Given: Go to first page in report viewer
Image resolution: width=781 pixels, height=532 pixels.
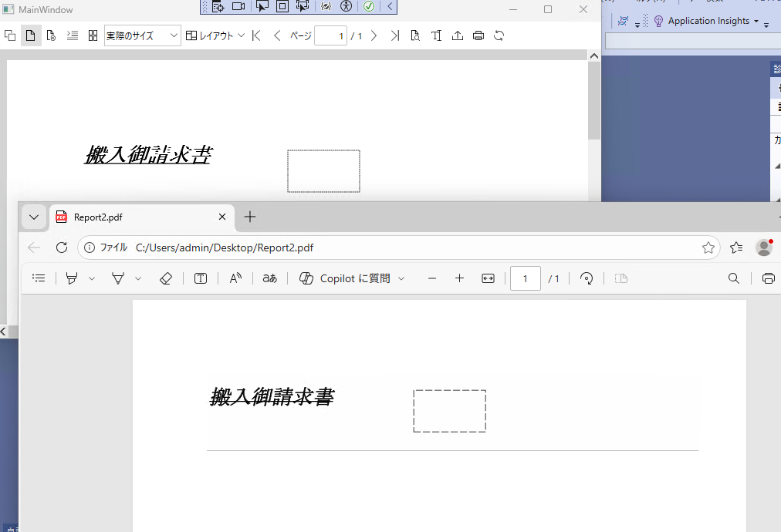Looking at the screenshot, I should (x=256, y=35).
